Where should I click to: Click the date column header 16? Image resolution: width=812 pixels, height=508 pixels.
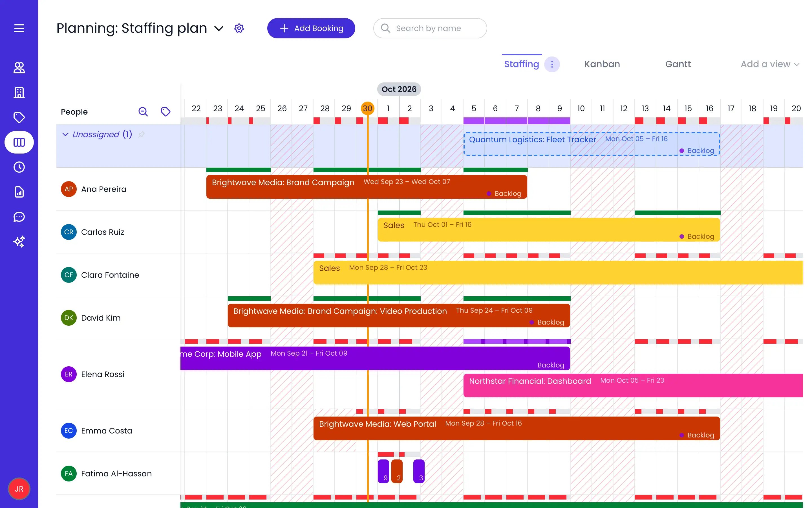point(709,108)
